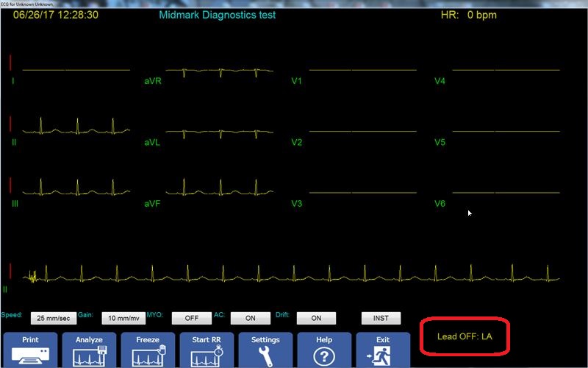Image resolution: width=588 pixels, height=368 pixels.
Task: Toggle the MYO filter OFF button
Action: [192, 318]
